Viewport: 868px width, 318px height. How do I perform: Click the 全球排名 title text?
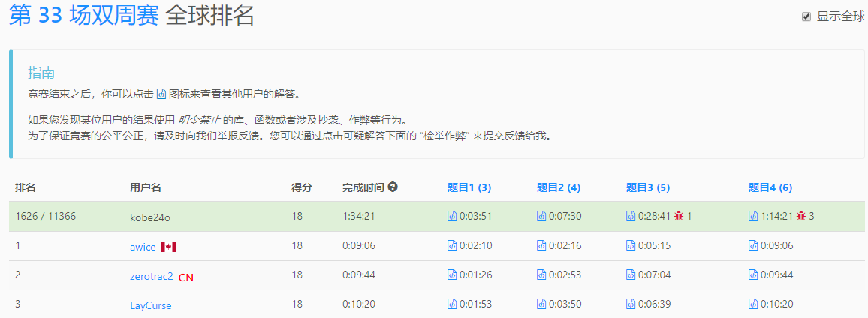tap(209, 16)
